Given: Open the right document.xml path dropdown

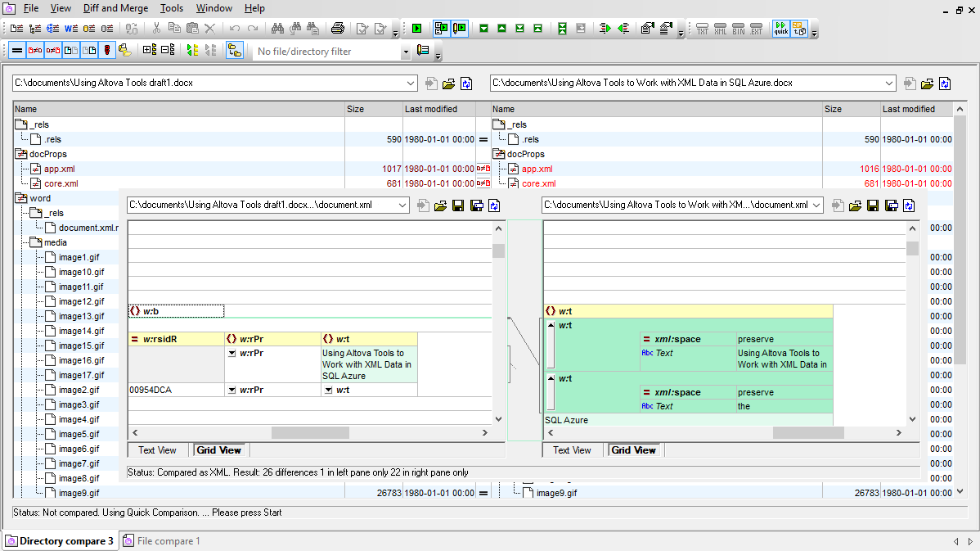Looking at the screenshot, I should tap(816, 205).
